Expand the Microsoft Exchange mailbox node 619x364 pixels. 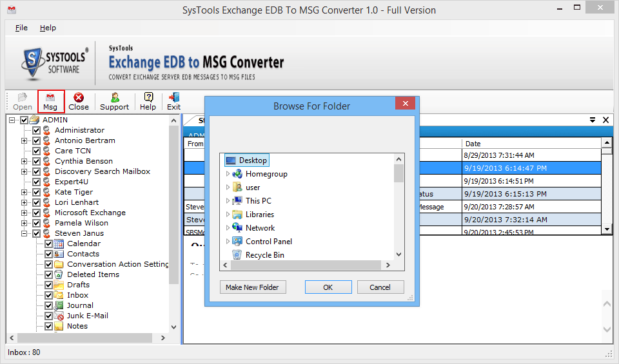click(x=24, y=213)
